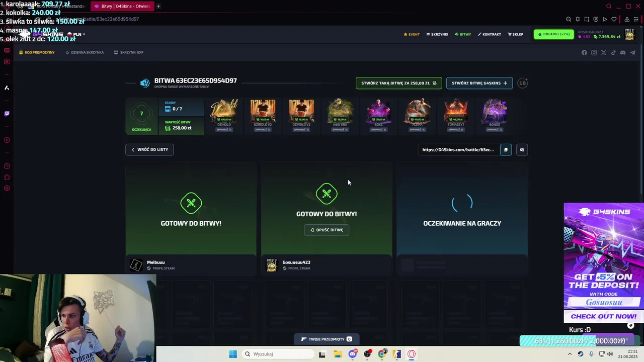Click volume icon in system tray
This screenshot has width=644, height=362.
610,354
